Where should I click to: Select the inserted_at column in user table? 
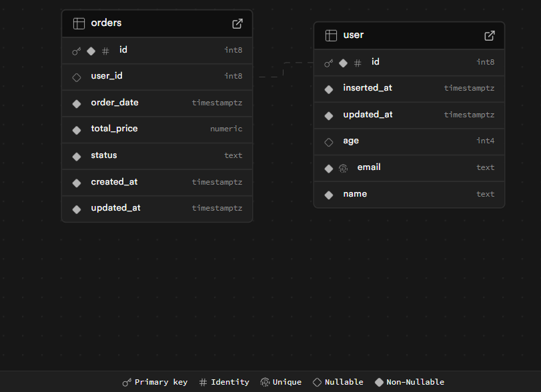[x=409, y=88]
